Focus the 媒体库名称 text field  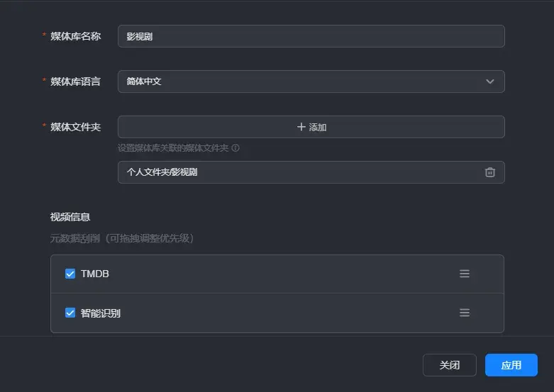pos(311,36)
